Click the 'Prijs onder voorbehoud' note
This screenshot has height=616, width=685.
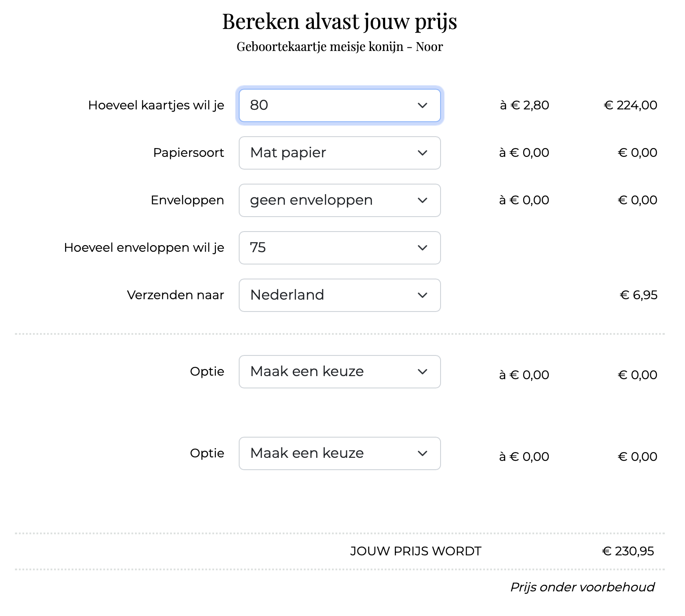pyautogui.click(x=582, y=587)
